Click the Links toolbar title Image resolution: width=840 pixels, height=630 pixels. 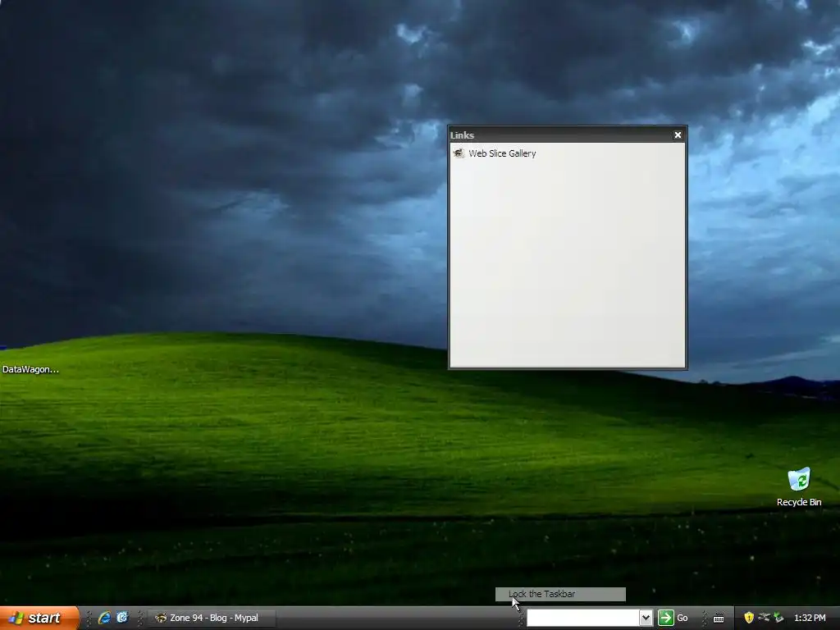462,135
